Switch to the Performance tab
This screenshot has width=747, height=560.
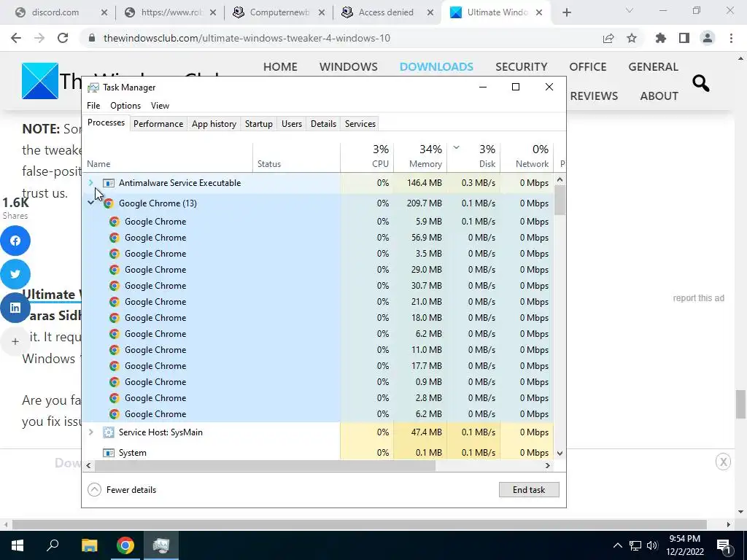coord(158,124)
